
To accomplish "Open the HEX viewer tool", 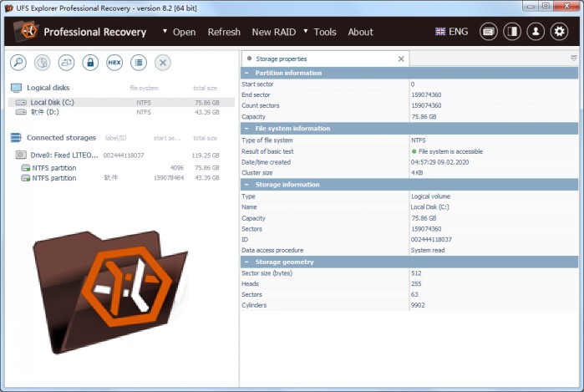I will click(x=114, y=62).
